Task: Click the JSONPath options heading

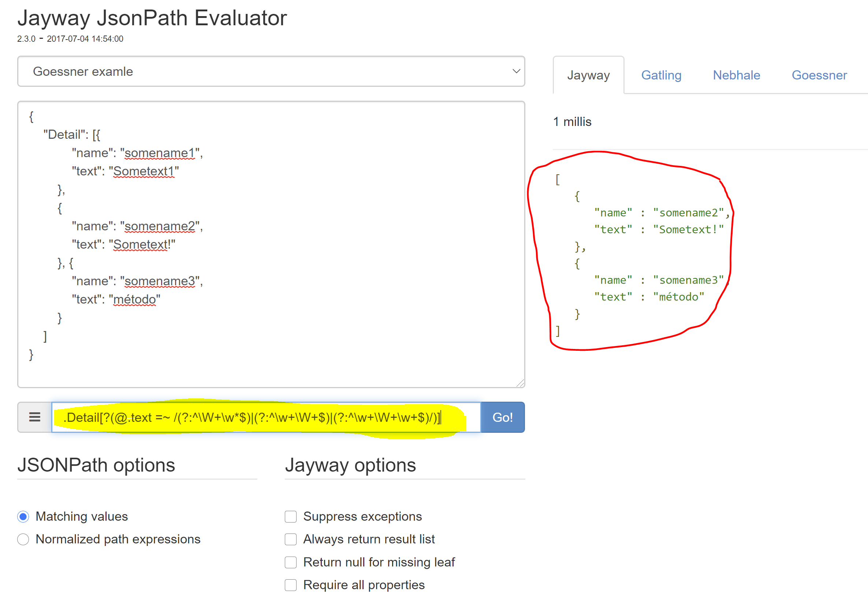Action: [x=96, y=465]
